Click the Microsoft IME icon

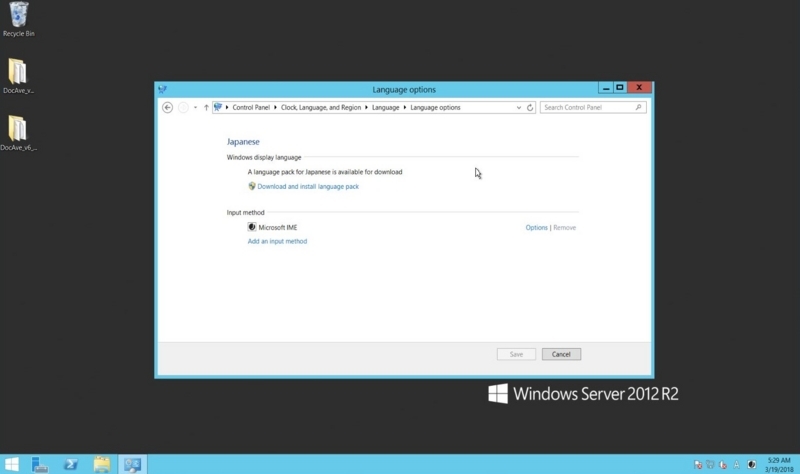pyautogui.click(x=252, y=227)
